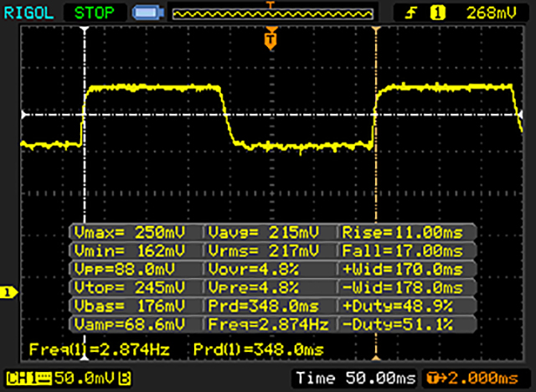
Task: Click the -Wid=178.0ms measurement
Action: point(402,287)
